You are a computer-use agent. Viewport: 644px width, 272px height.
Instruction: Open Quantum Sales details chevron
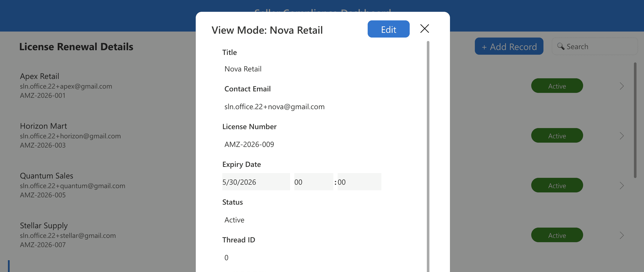[x=622, y=186]
